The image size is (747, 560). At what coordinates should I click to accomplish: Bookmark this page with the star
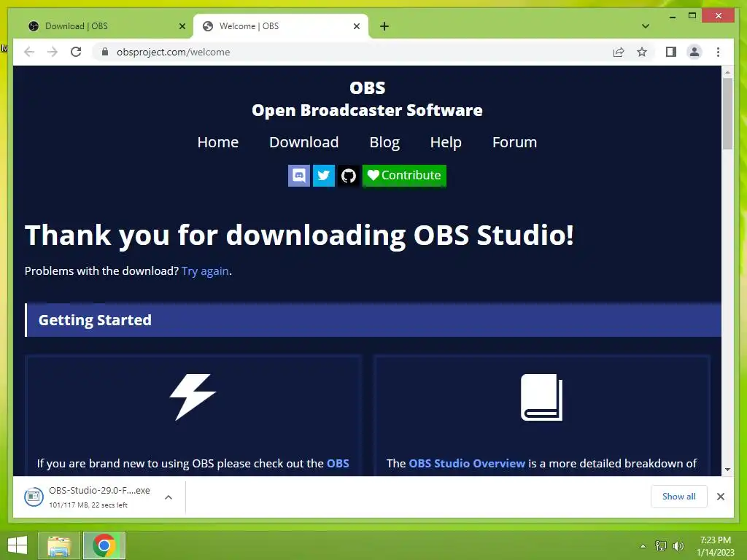pos(642,52)
